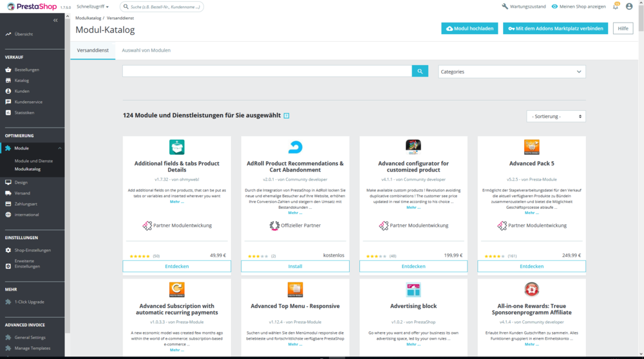
Task: Click the Advanced Top Menu - Responsive title
Action: (x=296, y=306)
